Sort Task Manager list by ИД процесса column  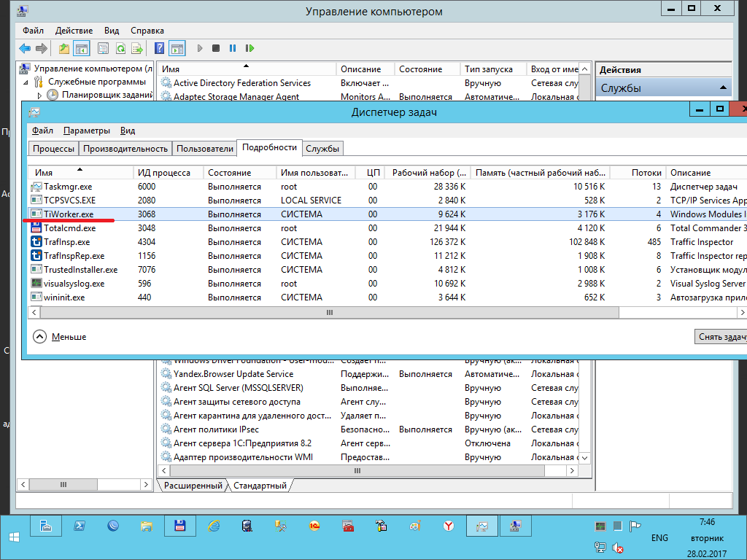(x=168, y=172)
